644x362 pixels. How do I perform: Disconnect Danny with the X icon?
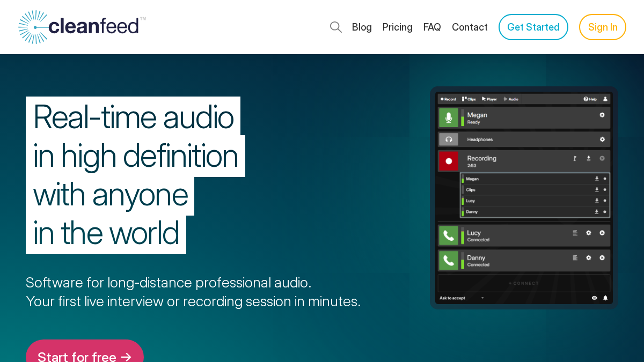tap(602, 257)
